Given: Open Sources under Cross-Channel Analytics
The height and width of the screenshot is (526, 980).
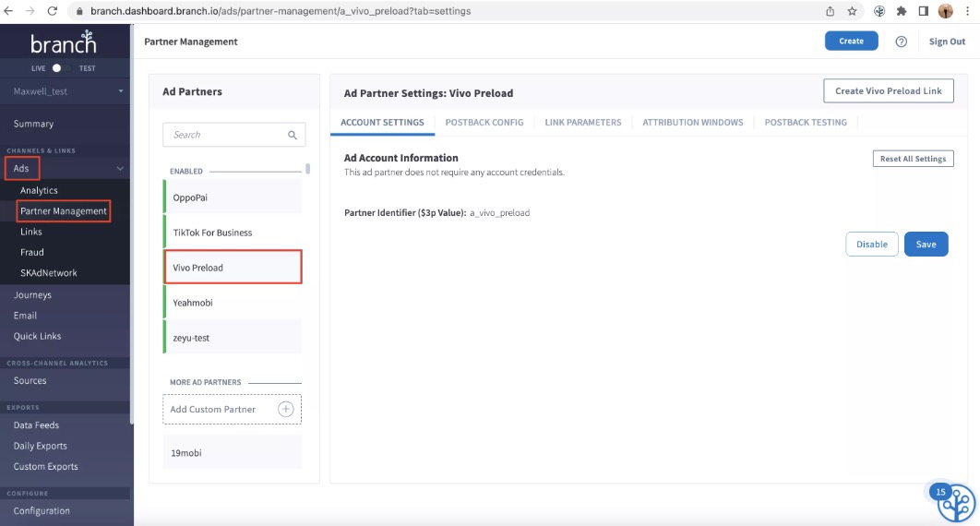Looking at the screenshot, I should (30, 380).
